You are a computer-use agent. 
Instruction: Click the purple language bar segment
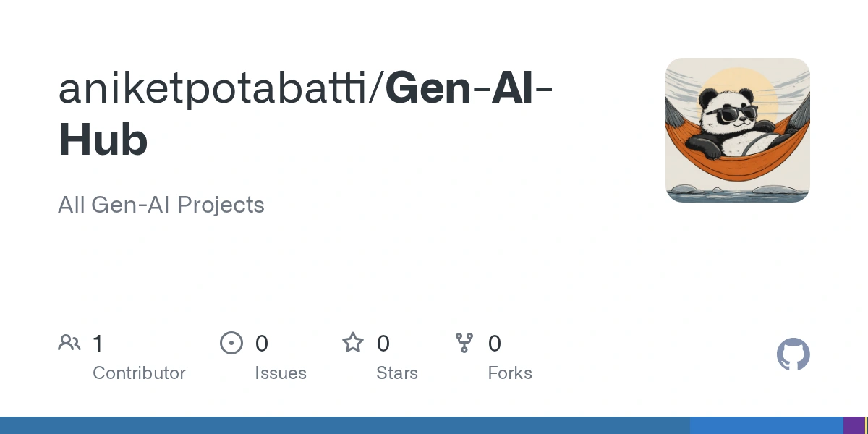coord(854,425)
